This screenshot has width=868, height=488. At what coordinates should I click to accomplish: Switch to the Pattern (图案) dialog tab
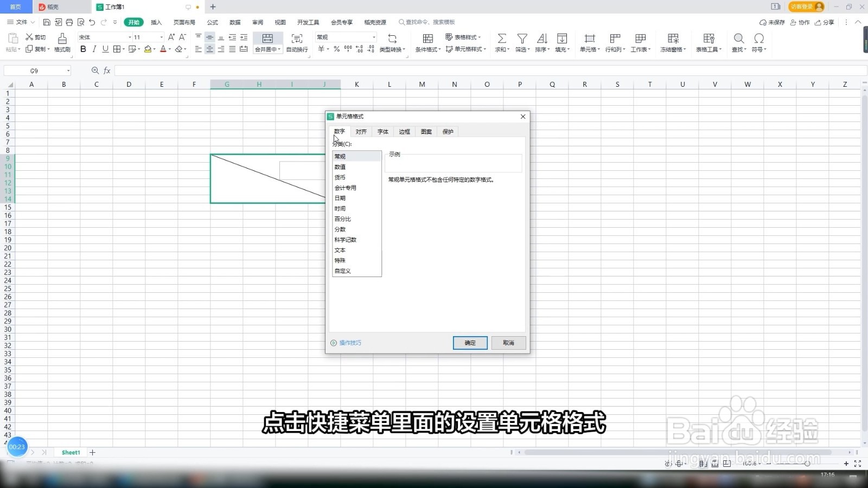[x=426, y=132]
